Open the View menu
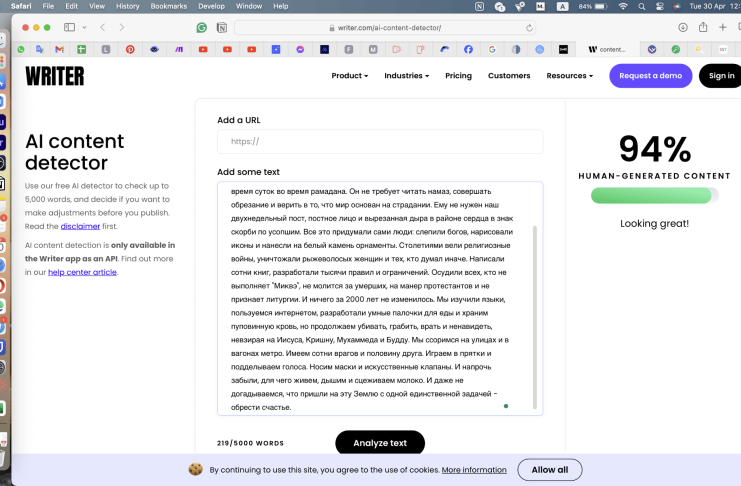The height and width of the screenshot is (486, 741). (97, 6)
